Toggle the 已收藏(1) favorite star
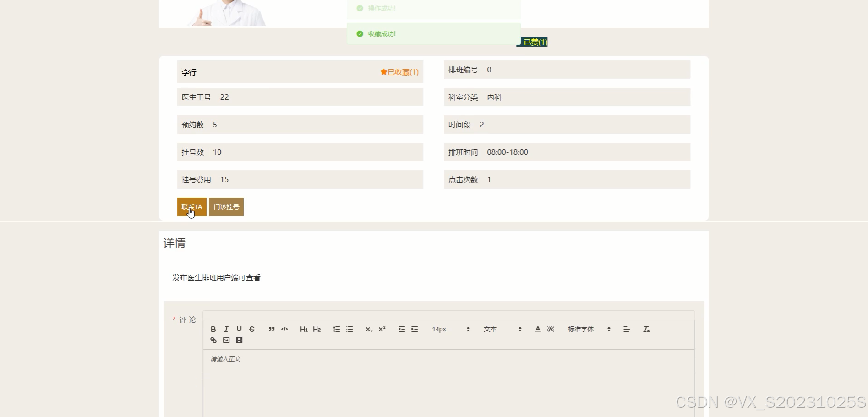The height and width of the screenshot is (417, 868). (x=399, y=72)
